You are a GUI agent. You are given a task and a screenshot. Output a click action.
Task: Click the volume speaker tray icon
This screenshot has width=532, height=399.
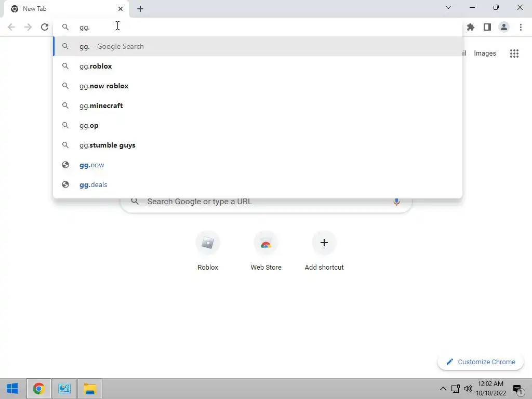click(x=468, y=389)
